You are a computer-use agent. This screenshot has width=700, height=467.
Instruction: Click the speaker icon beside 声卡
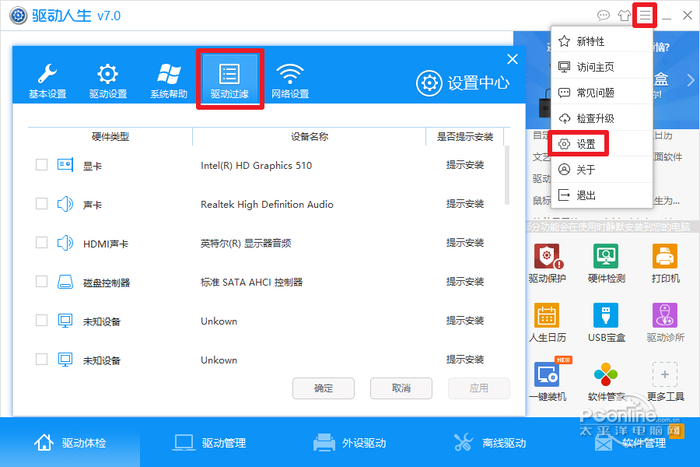(65, 204)
